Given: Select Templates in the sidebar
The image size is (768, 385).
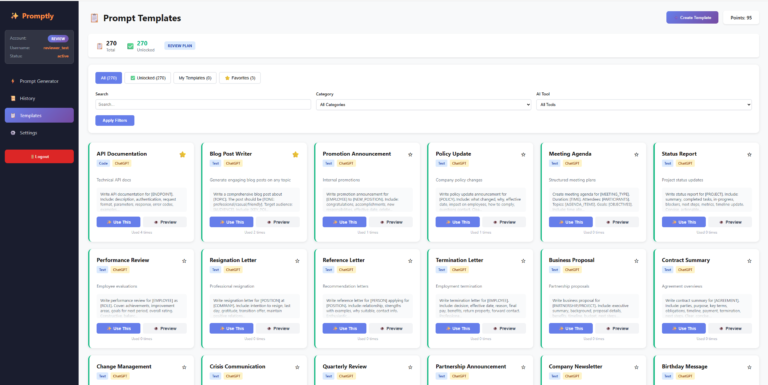Looking at the screenshot, I should [x=39, y=116].
